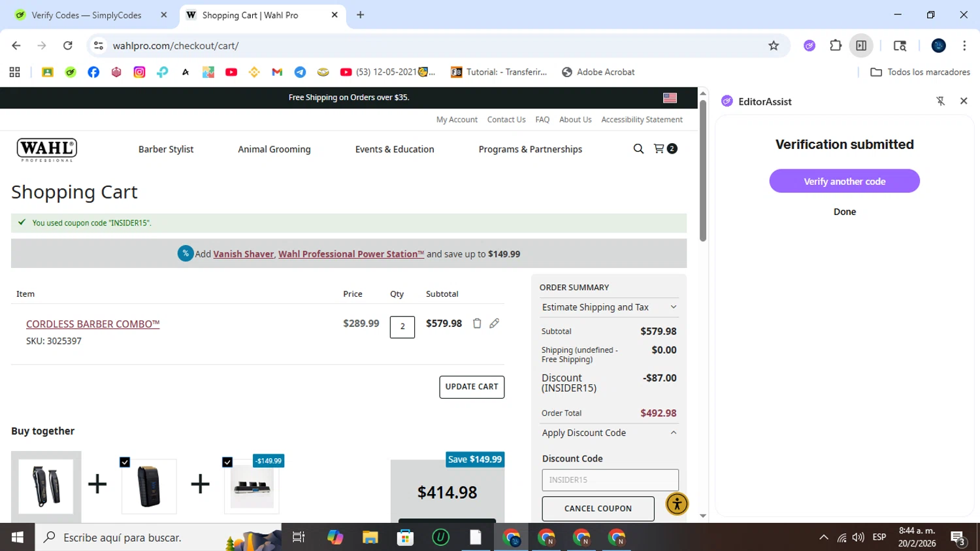Open the Chrome profile avatar
The height and width of the screenshot is (551, 980).
tap(939, 46)
